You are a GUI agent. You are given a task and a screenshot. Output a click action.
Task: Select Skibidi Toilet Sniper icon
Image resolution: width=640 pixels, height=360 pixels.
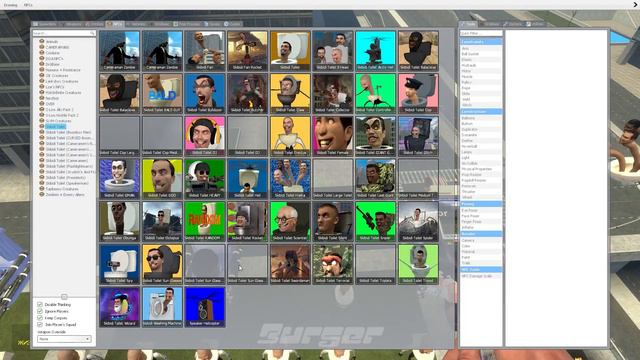[x=376, y=221]
